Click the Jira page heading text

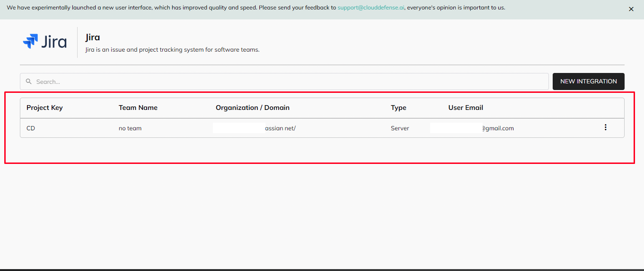[92, 37]
